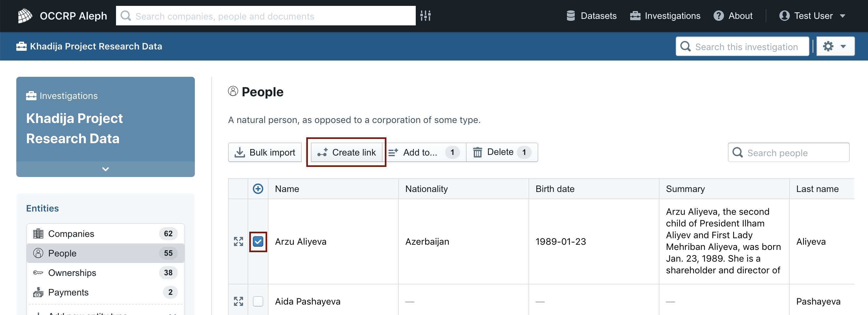
Task: Open the Test User dropdown menu
Action: tap(812, 16)
